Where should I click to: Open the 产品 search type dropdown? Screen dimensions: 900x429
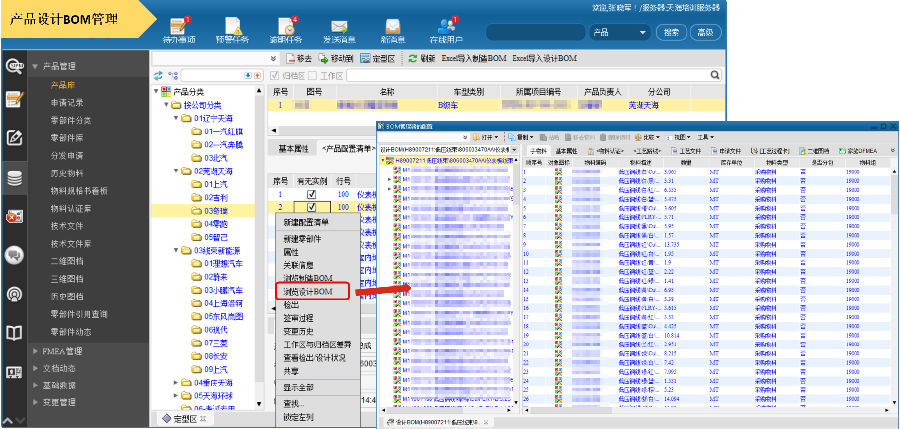tap(618, 32)
